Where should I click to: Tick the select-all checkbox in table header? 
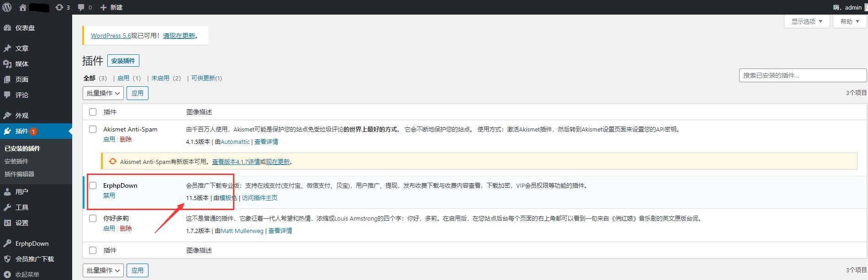point(93,112)
